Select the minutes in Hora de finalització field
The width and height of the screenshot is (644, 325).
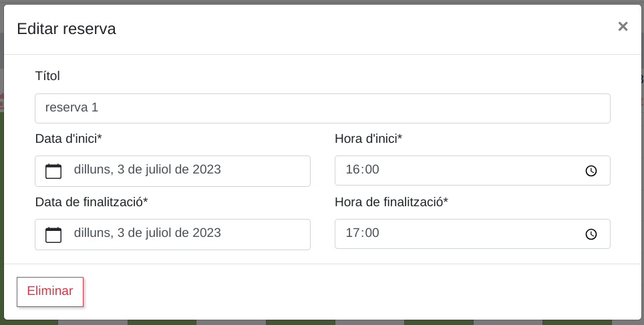click(371, 234)
